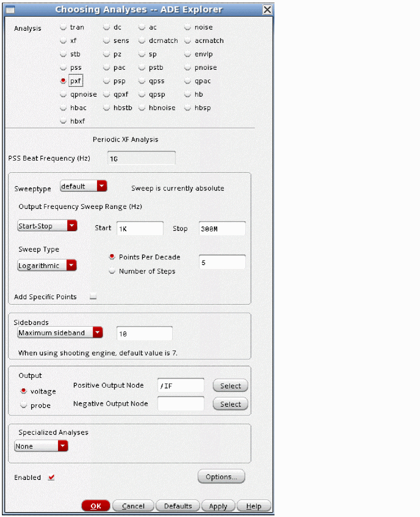
Task: Choose the xf analysis radio button
Action: pos(63,41)
